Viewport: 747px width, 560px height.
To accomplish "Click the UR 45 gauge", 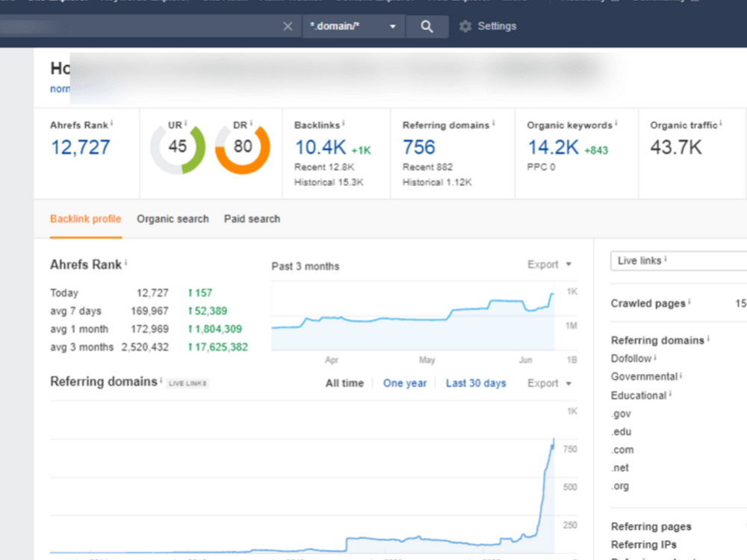I will [x=178, y=147].
